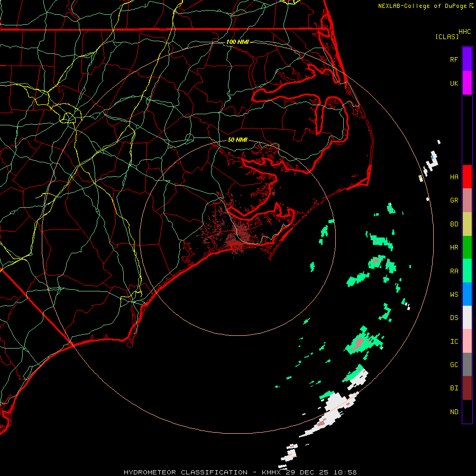Click the RA light-green legend swatch
Viewport: 476px width, 476px height.
point(467,271)
